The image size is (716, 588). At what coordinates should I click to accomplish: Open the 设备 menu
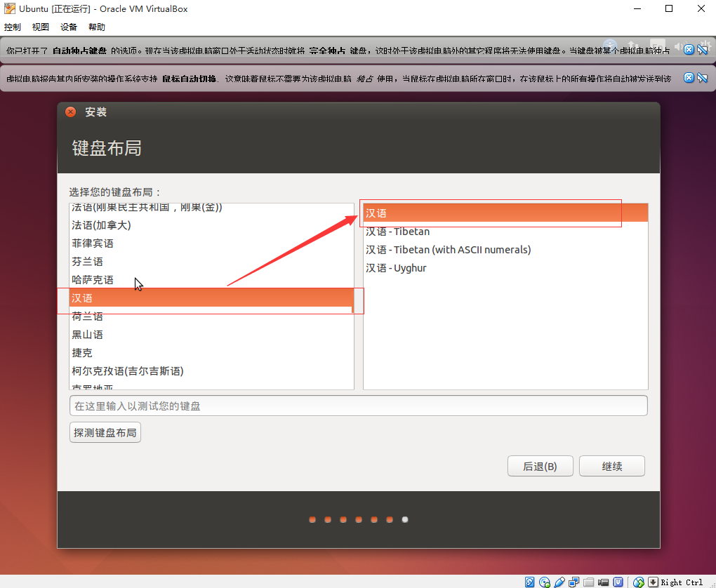69,27
